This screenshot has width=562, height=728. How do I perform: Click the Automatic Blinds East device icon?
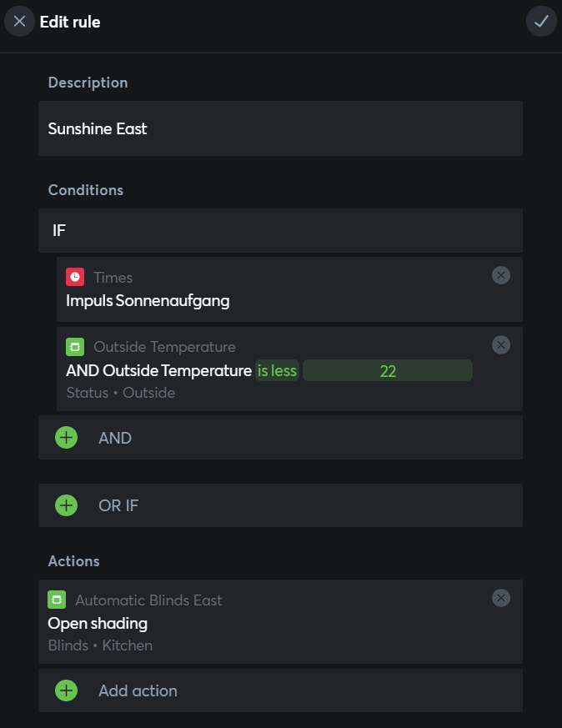(x=57, y=600)
